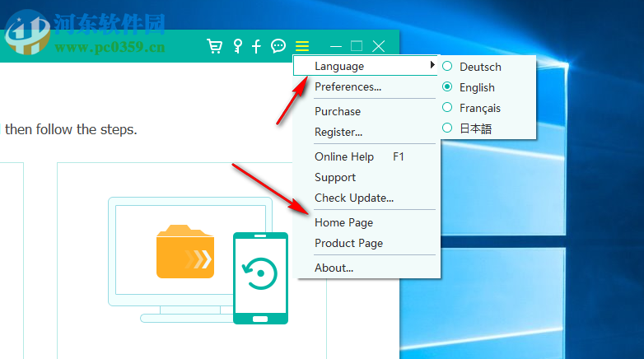This screenshot has height=359, width=644.
Task: Toggle the yellow hamburger menu icon
Action: pos(302,46)
